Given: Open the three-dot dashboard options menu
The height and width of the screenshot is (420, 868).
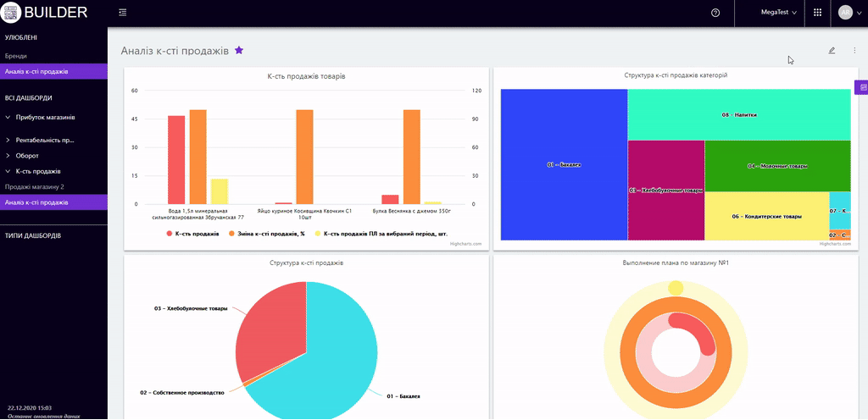Looking at the screenshot, I should point(854,51).
